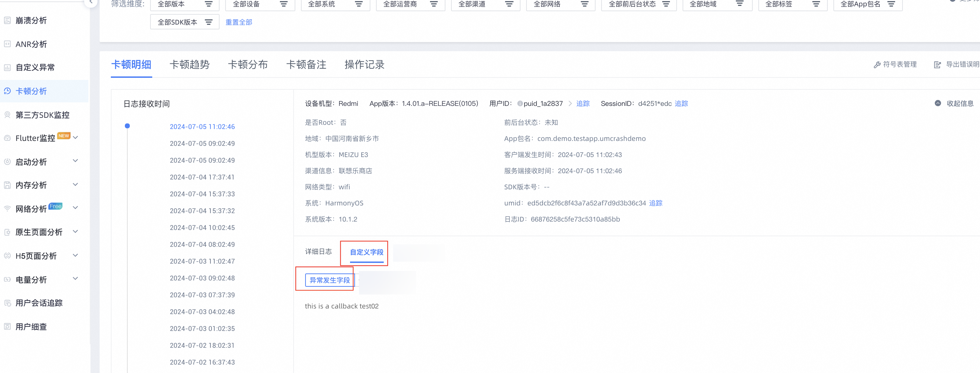Viewport: 980px width, 373px height.
Task: Expand the Flutter监控 submenu
Action: (x=75, y=138)
